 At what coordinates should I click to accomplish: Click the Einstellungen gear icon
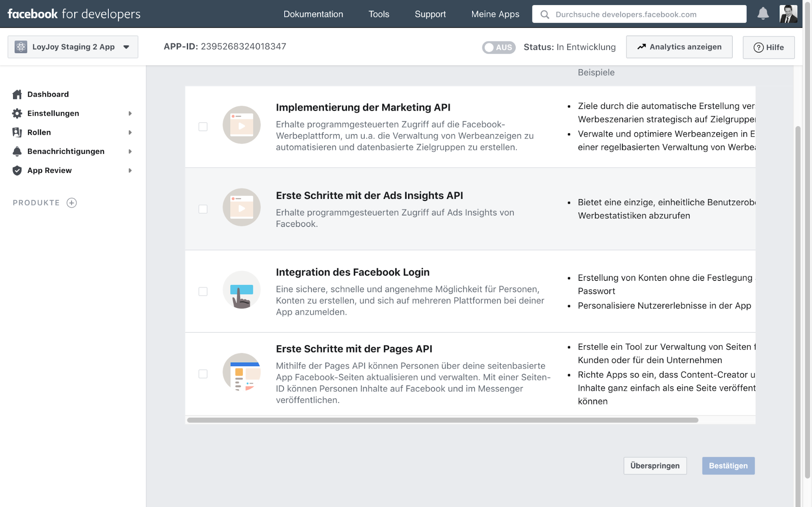tap(17, 113)
